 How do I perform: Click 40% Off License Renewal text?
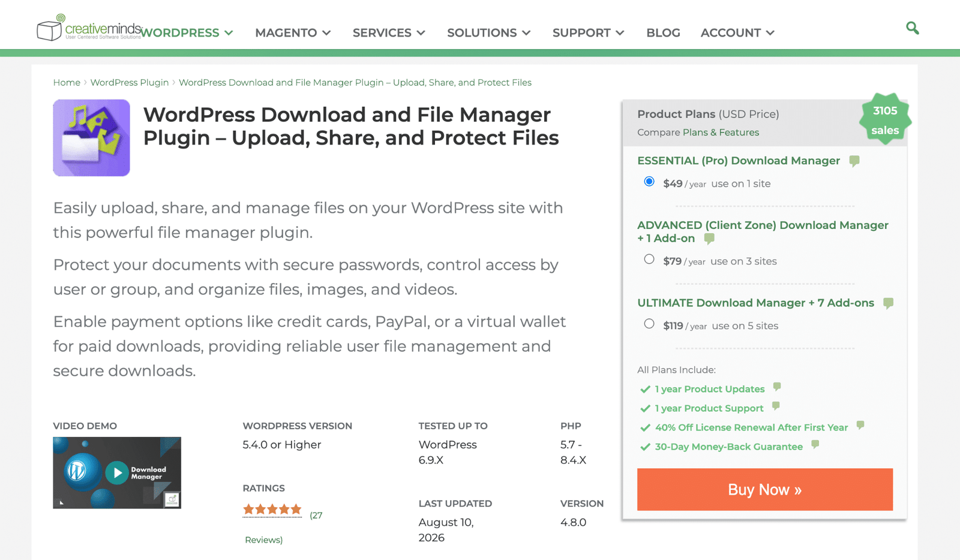(751, 427)
